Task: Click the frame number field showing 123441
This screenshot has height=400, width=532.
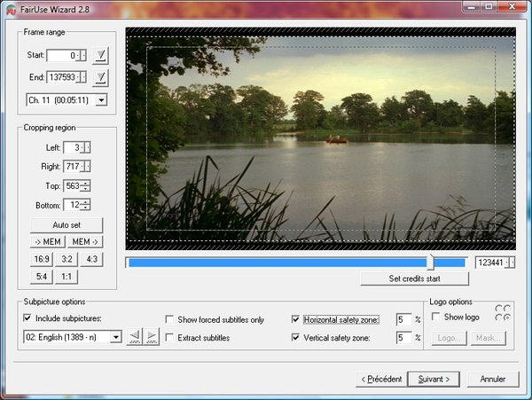Action: coord(490,263)
